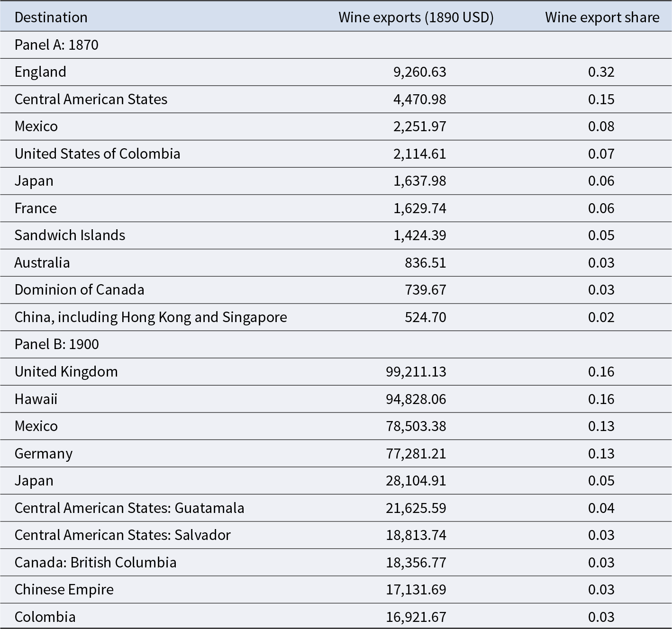Click the value 18,813.74

click(x=416, y=535)
